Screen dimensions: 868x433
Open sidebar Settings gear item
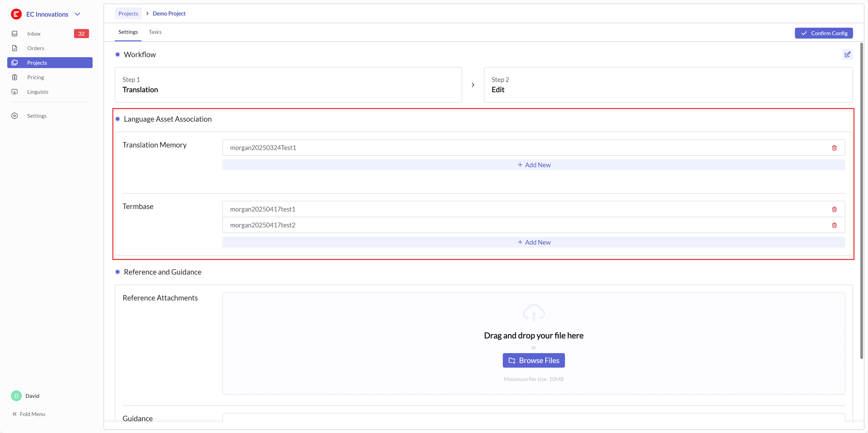[36, 116]
